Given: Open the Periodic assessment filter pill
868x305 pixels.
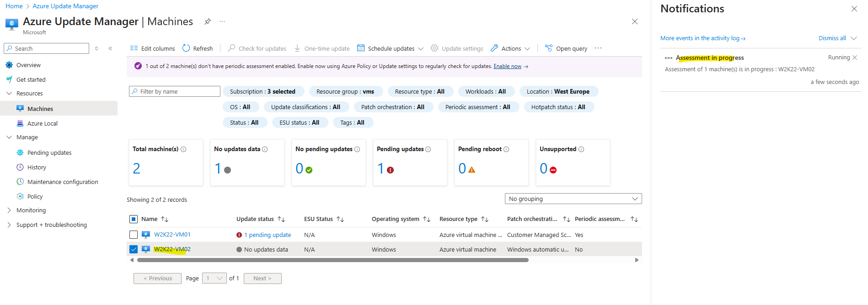Looking at the screenshot, I should [478, 107].
